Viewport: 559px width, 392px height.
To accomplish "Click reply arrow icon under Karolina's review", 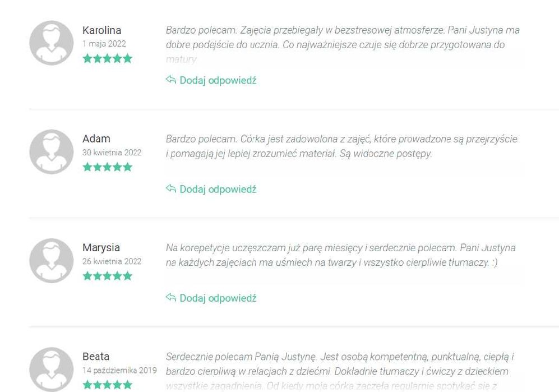I will coord(171,80).
